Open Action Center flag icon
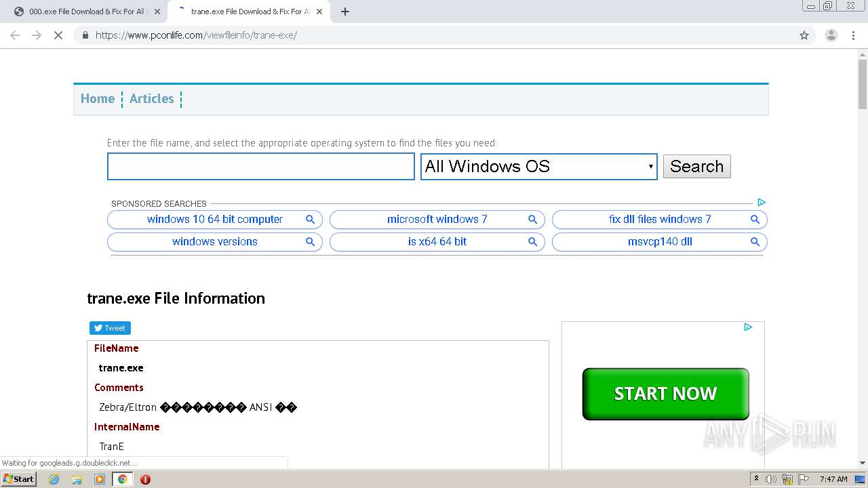Image resolution: width=868 pixels, height=488 pixels. (x=802, y=479)
